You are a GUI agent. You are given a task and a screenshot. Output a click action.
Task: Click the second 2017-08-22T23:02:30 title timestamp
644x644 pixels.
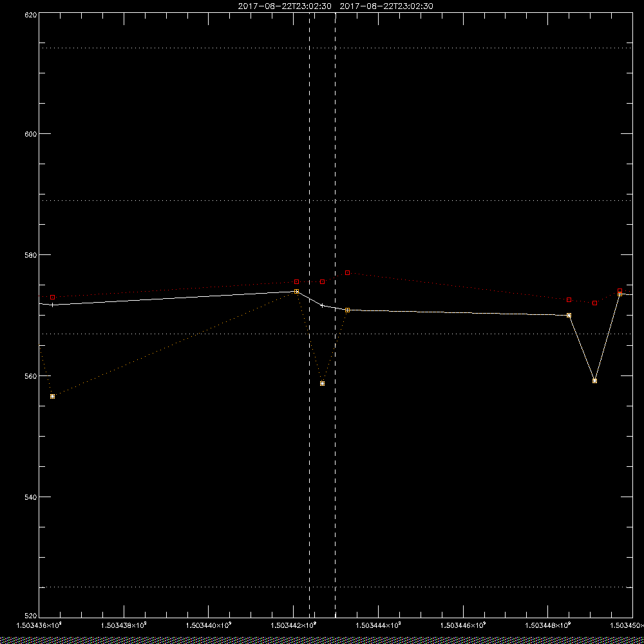click(x=386, y=6)
